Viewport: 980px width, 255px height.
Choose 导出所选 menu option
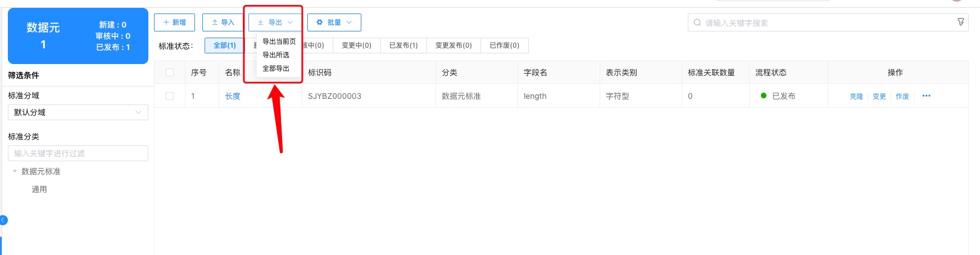click(276, 55)
